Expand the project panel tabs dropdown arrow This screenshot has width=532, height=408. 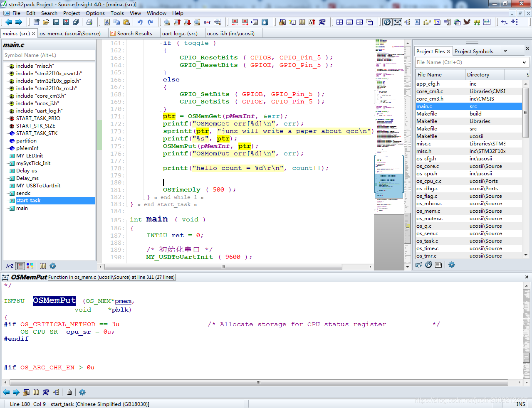[x=505, y=51]
